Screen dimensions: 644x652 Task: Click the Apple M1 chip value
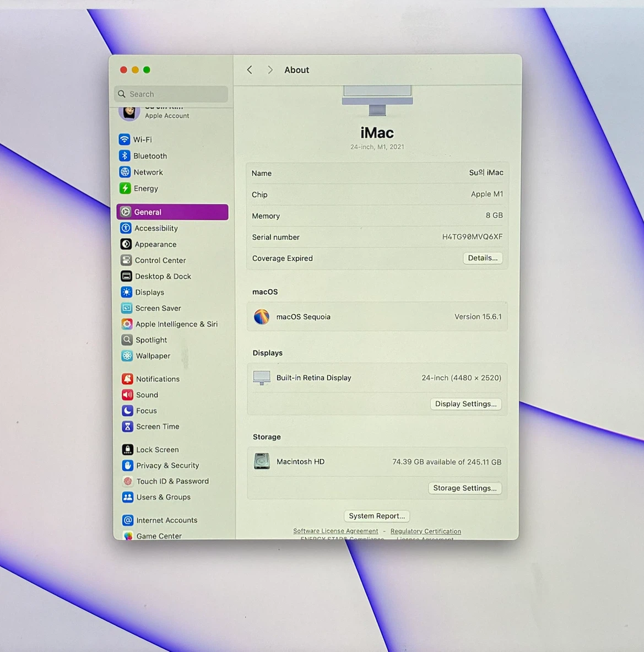[487, 194]
